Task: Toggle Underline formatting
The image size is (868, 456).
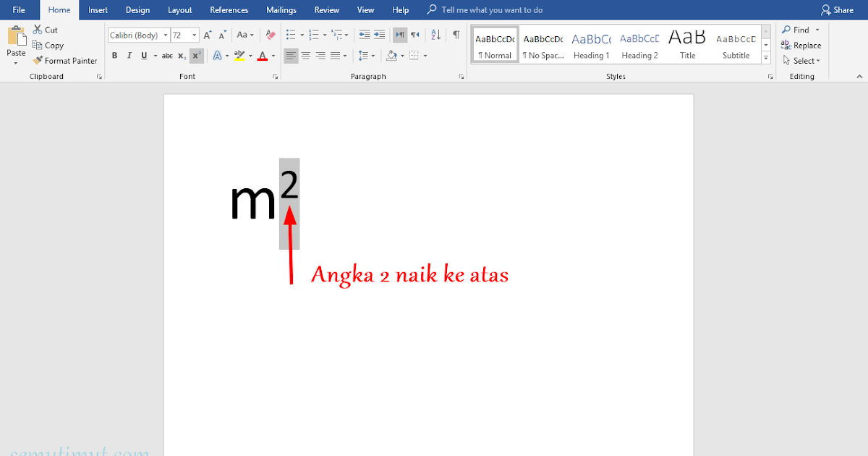Action: click(144, 56)
